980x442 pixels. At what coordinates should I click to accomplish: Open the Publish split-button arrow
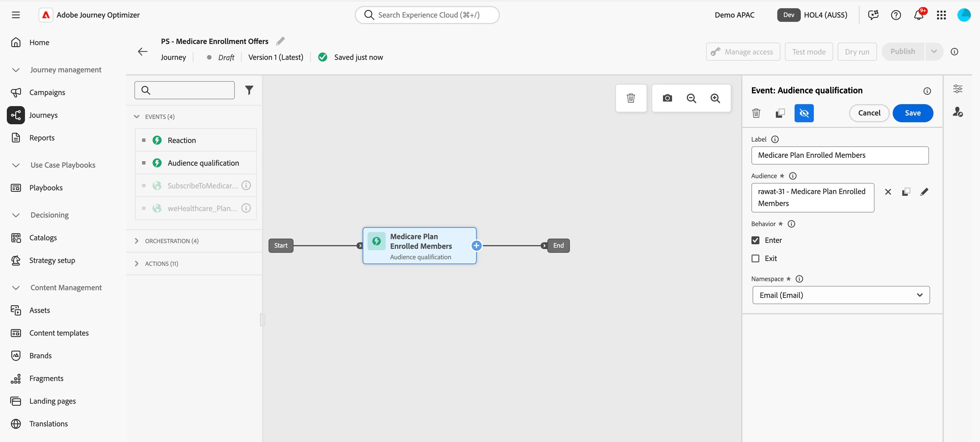(933, 52)
